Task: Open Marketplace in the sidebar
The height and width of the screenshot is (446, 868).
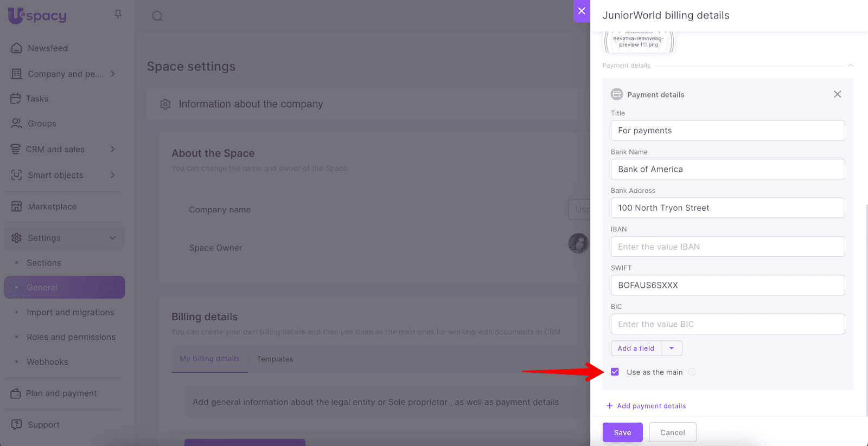Action: (x=52, y=206)
